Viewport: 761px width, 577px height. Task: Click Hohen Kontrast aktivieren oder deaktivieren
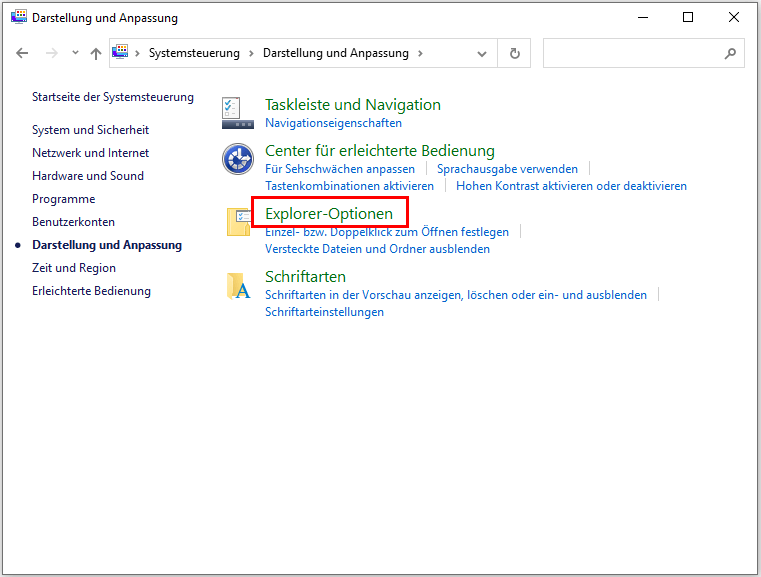click(x=571, y=186)
